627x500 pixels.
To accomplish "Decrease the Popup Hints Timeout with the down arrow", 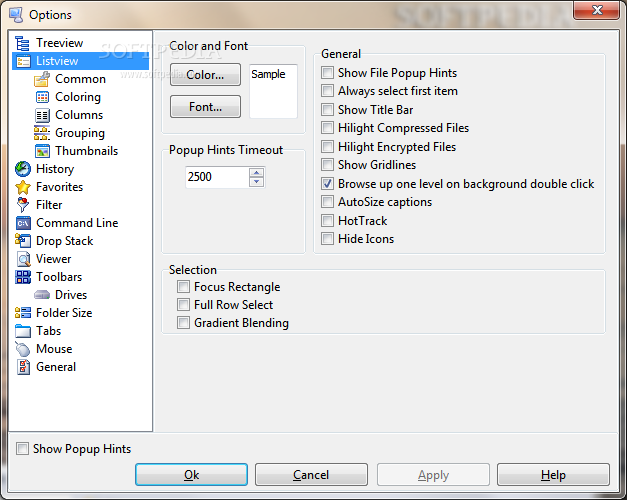I will pyautogui.click(x=256, y=182).
